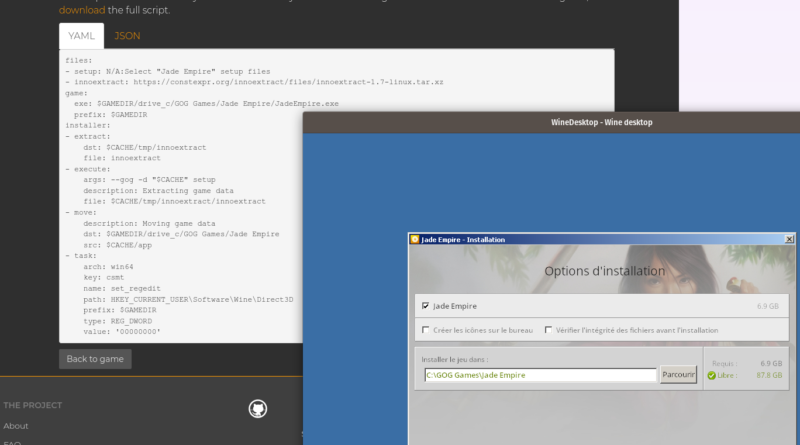Click the WineDesktop window title bar

pos(551,122)
